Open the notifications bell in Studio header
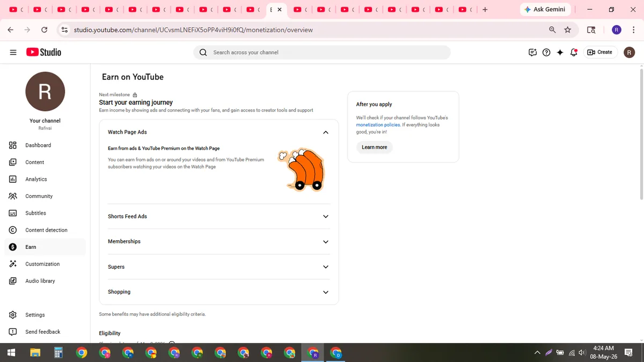Viewport: 644px width, 362px height. pyautogui.click(x=574, y=52)
